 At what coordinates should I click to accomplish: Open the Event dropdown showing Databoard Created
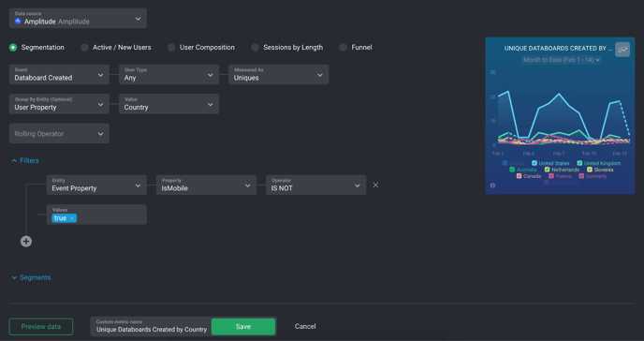click(x=59, y=74)
